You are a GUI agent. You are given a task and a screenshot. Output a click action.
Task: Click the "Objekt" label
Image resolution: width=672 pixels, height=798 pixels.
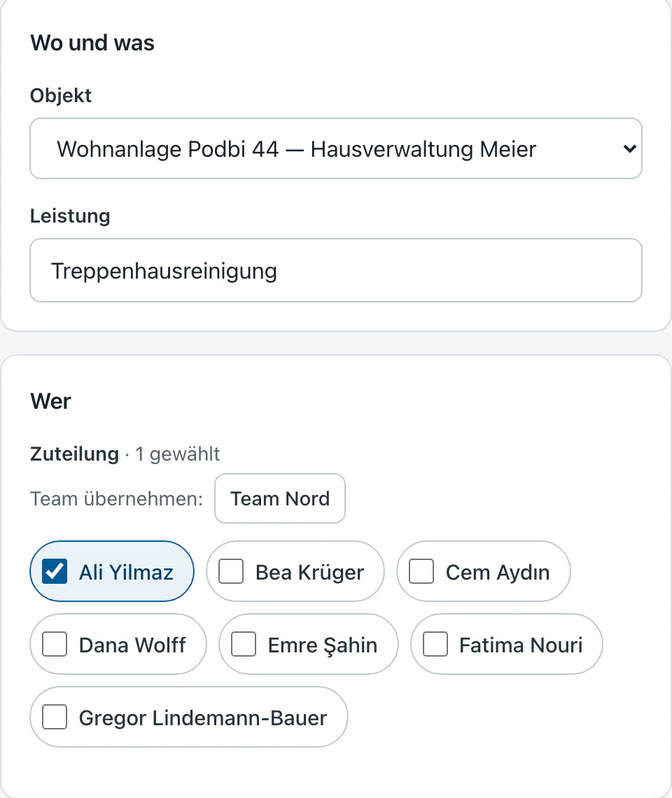[x=61, y=96]
